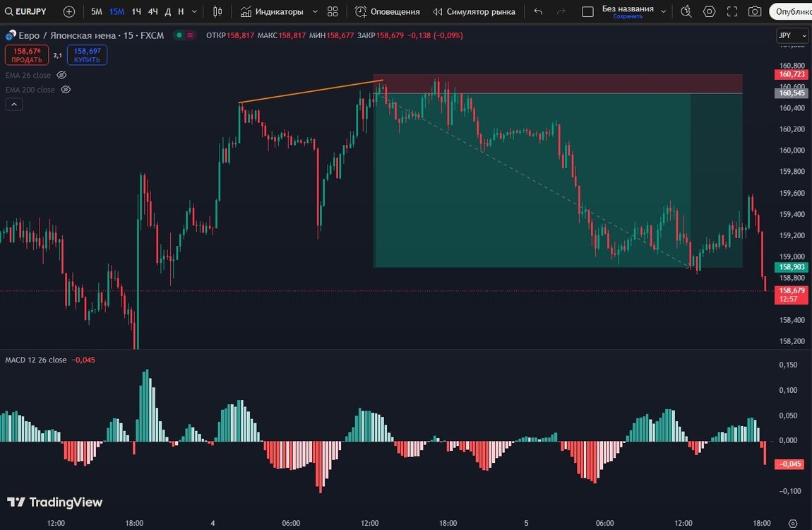Screen dimensions: 812x530
Task: Click the EMA 26 close legend label
Action: (28, 75)
